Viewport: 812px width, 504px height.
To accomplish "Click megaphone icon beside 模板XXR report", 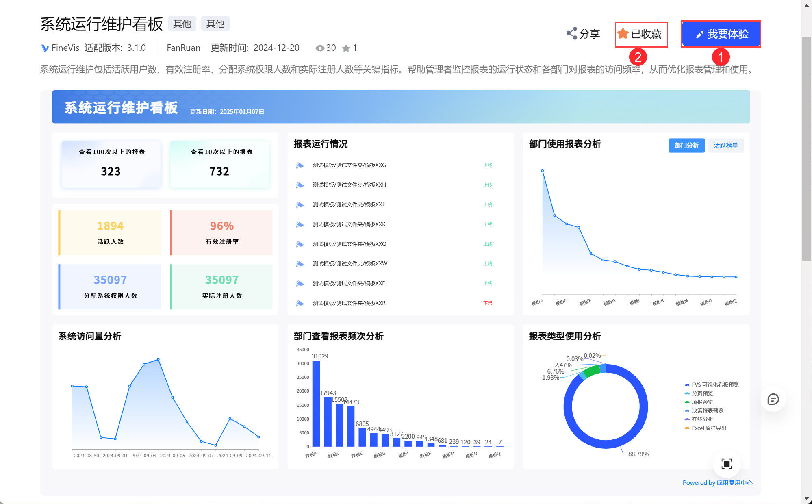I will (x=300, y=303).
